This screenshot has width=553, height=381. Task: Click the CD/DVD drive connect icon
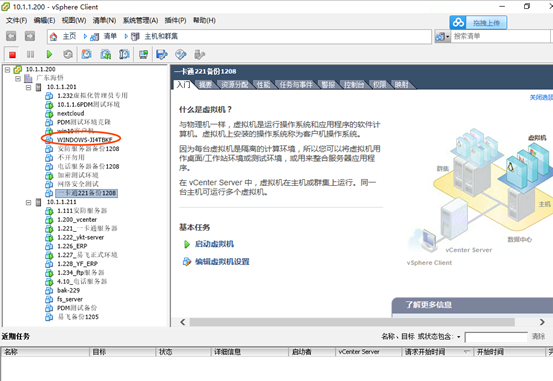click(x=181, y=54)
